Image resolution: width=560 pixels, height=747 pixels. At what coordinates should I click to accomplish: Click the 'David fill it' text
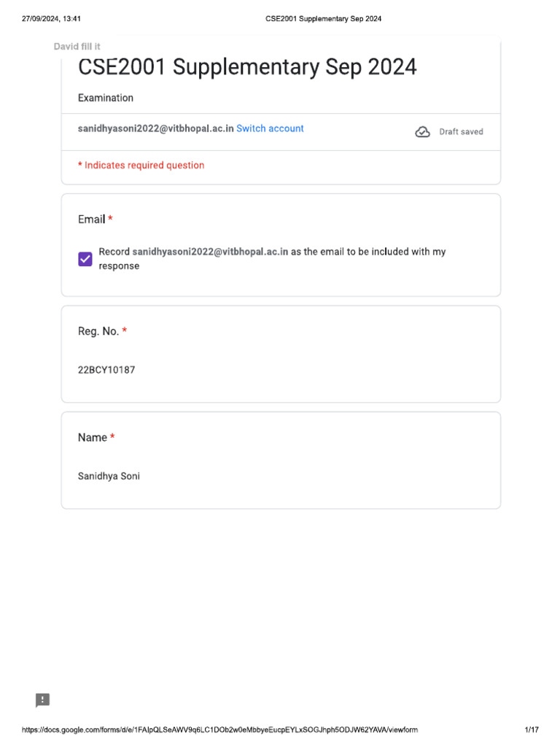(x=77, y=47)
